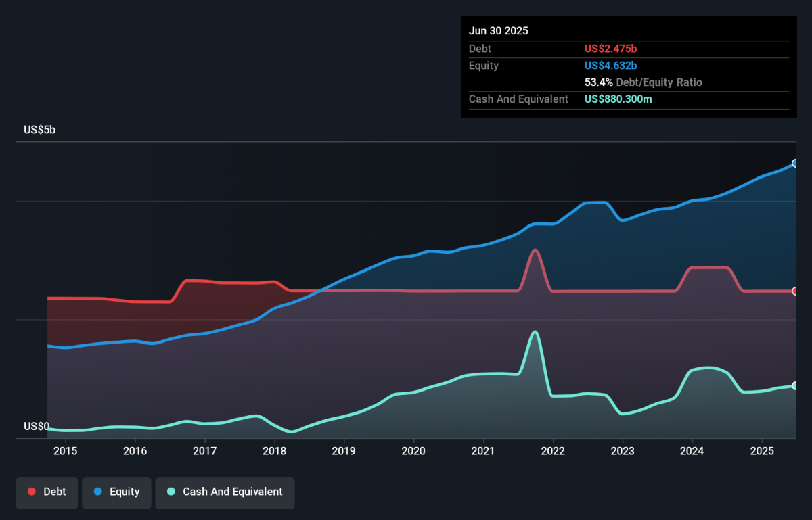The height and width of the screenshot is (520, 812).
Task: Select the Debt endpoint marker on chart
Action: (795, 291)
